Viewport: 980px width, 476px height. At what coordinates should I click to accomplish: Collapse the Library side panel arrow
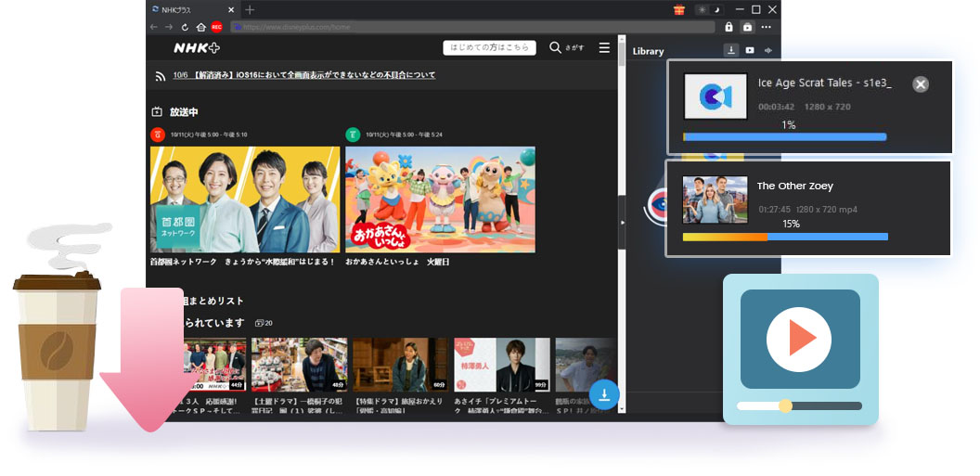click(622, 223)
